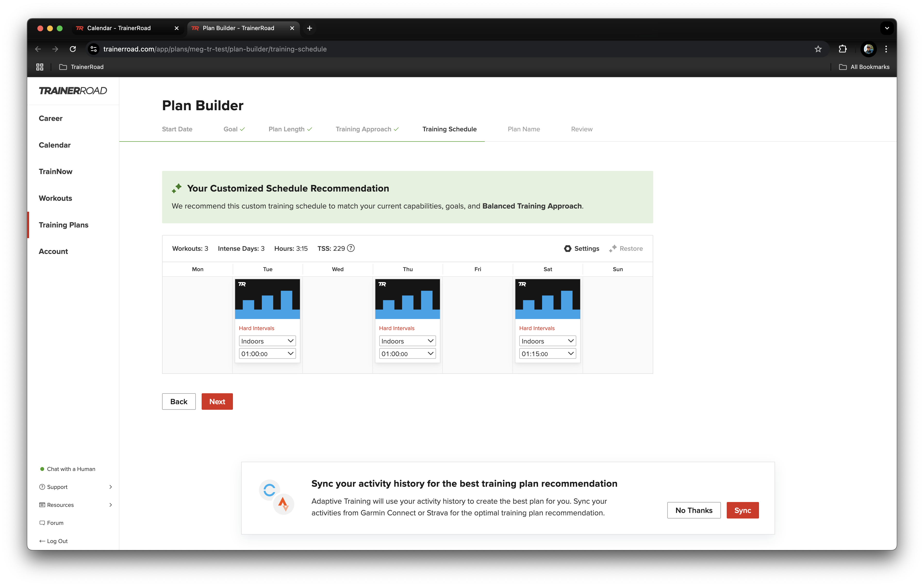This screenshot has height=586, width=924.
Task: Open the Forum link
Action: coord(51,523)
